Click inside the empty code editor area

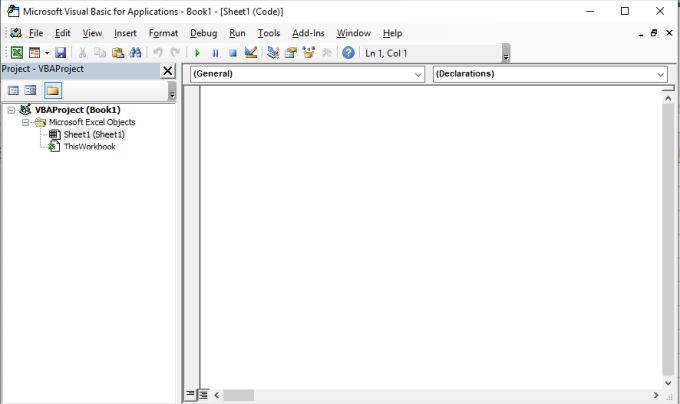(x=431, y=236)
